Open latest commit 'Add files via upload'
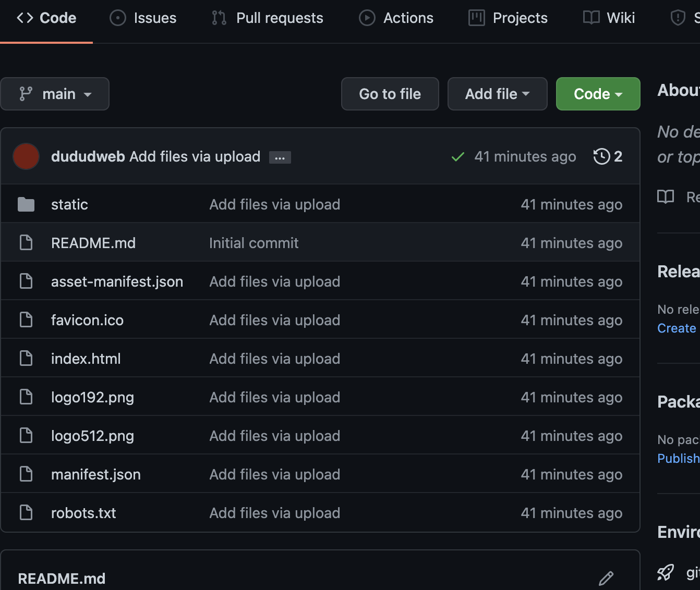 195,156
